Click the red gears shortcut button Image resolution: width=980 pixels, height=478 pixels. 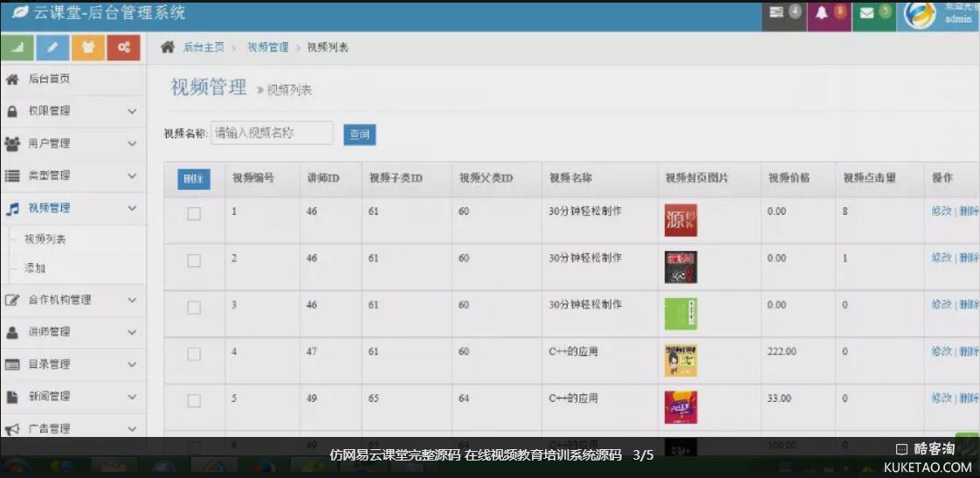coord(124,47)
